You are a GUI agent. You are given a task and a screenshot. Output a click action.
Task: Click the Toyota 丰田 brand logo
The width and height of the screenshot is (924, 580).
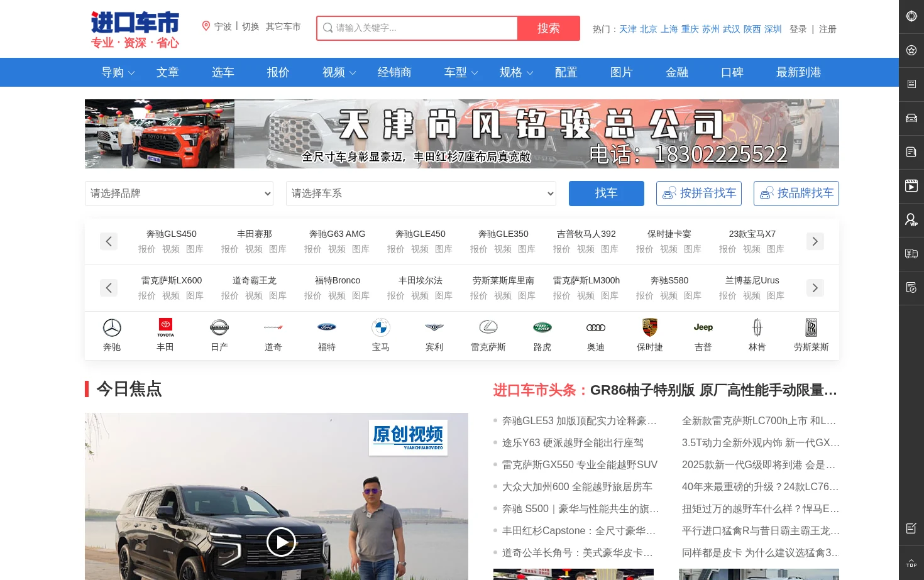(x=165, y=327)
